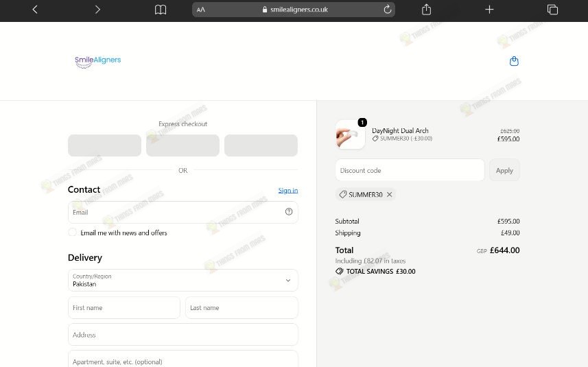Focus the First name field
The height and width of the screenshot is (367, 588).
pos(124,308)
